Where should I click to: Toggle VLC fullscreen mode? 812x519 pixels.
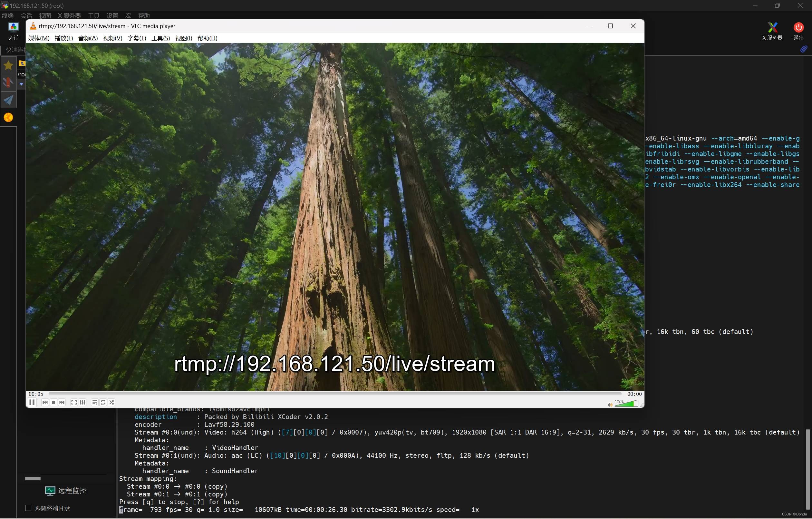(x=74, y=402)
